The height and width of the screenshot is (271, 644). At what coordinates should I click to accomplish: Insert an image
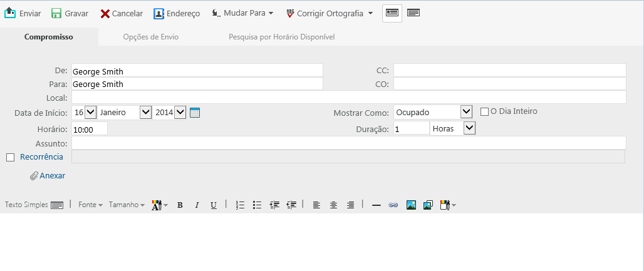(411, 205)
